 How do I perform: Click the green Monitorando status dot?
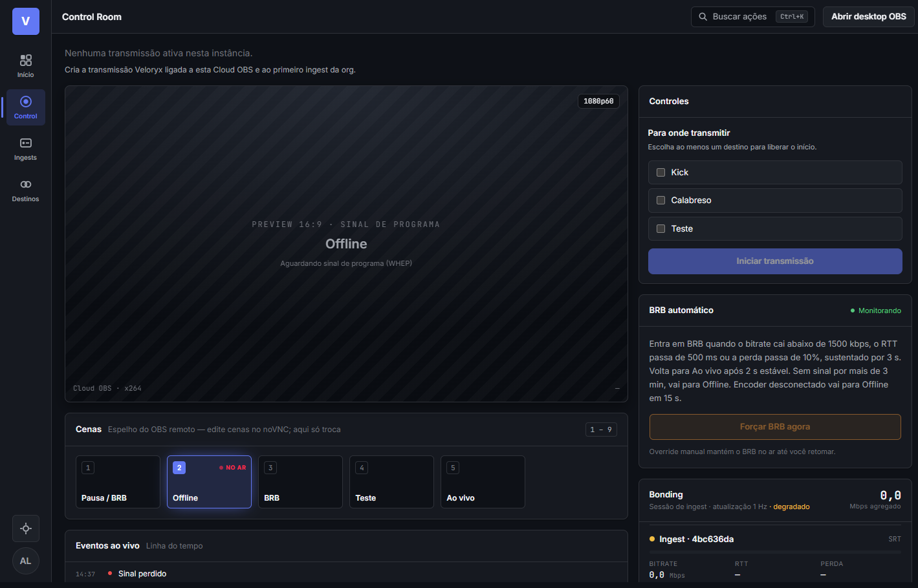(853, 311)
